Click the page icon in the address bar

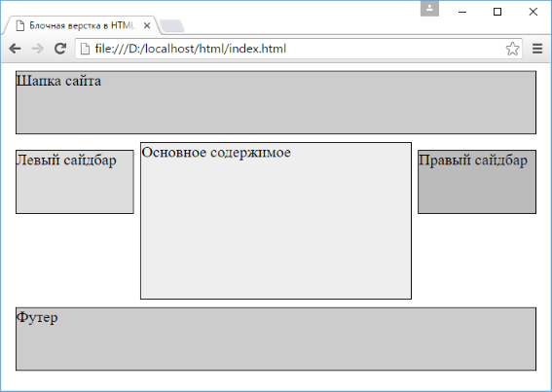pos(85,49)
